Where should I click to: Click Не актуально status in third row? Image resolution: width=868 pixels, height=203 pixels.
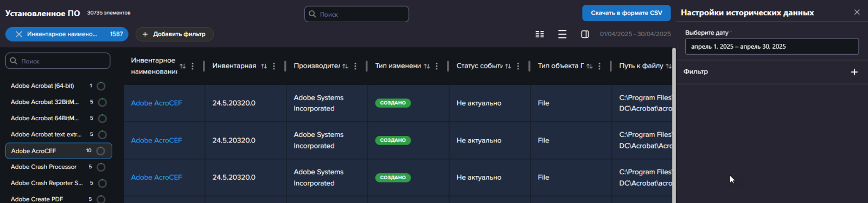(478, 178)
